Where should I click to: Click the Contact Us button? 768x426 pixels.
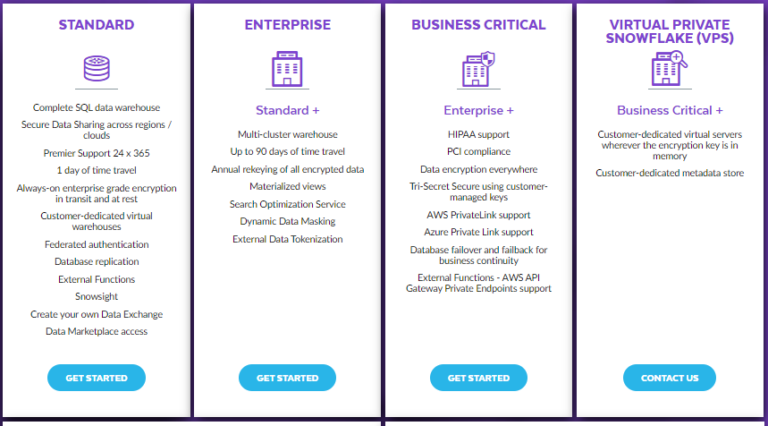[670, 378]
